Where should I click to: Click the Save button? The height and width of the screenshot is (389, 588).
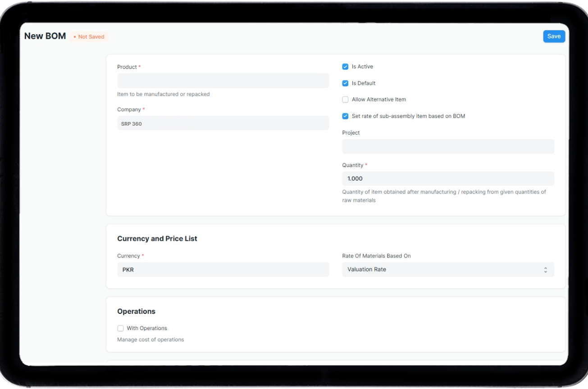(x=554, y=36)
